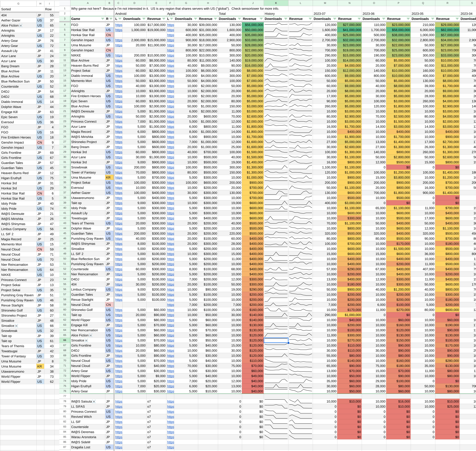
Task: Open the R region column filter
Action: tap(111, 19)
